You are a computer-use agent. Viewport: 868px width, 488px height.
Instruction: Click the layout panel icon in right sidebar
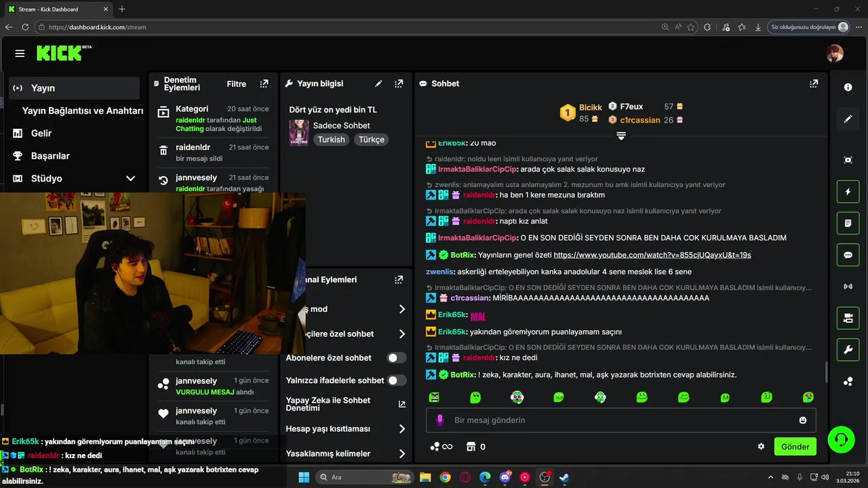click(x=848, y=318)
